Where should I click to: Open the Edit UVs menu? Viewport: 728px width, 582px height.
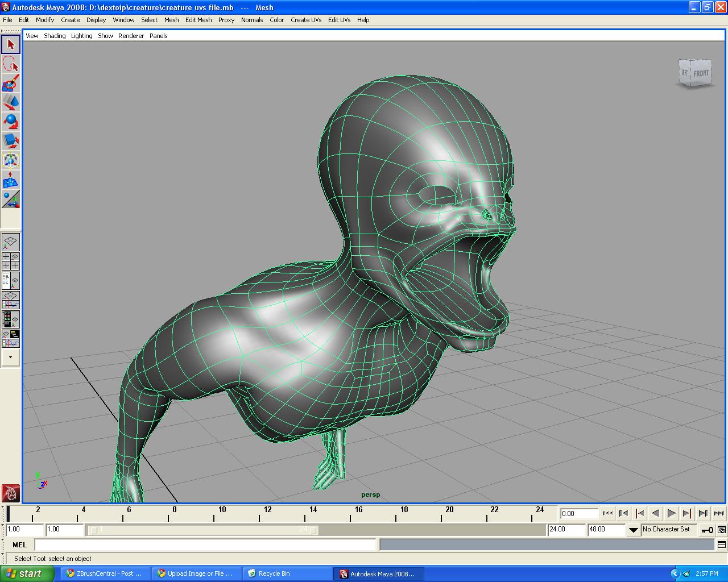coord(339,20)
